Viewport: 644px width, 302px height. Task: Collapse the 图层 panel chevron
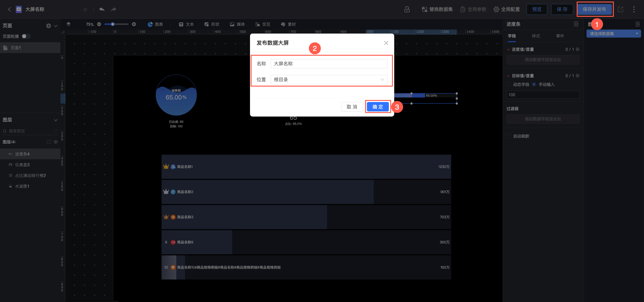tap(56, 120)
